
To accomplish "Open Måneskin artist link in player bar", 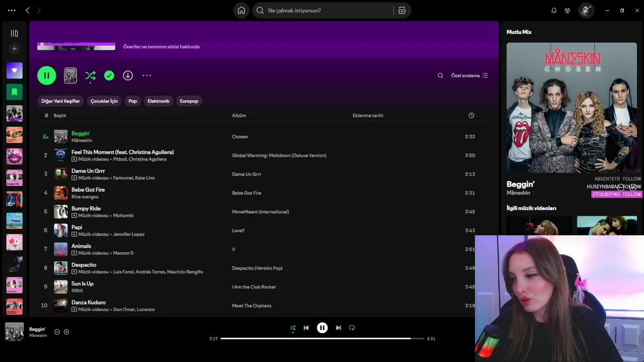I will (x=38, y=335).
